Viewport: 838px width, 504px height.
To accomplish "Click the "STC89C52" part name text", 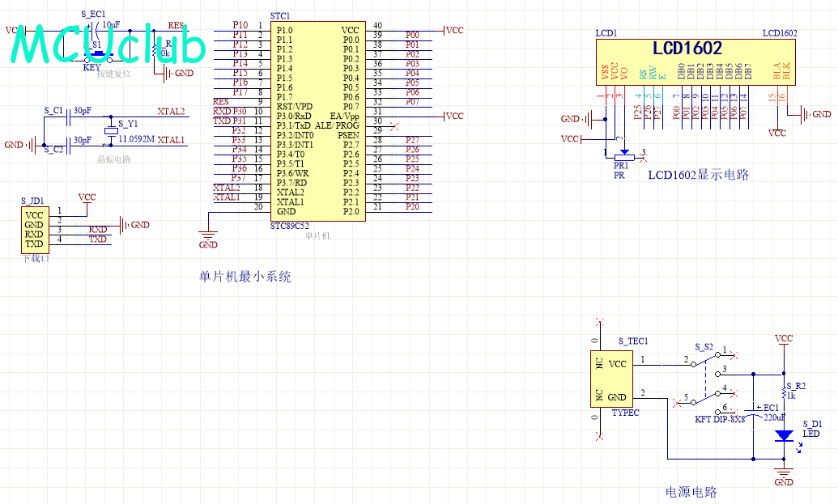I will coord(289,226).
